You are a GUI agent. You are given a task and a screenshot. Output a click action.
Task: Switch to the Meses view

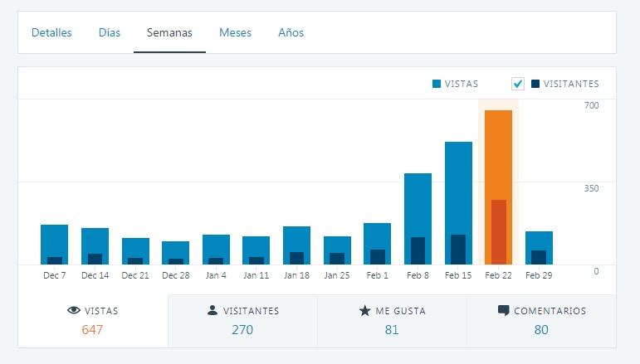coord(235,33)
